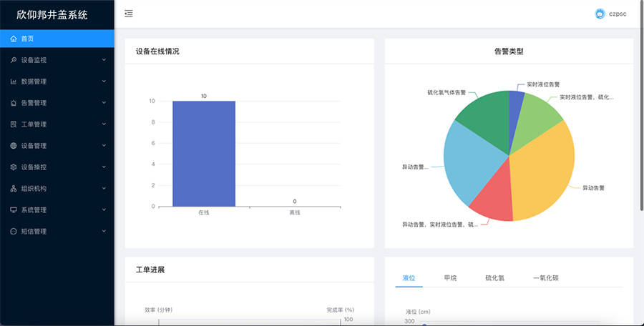Click the vertical page scrollbar
The image size is (644, 326).
[640, 107]
